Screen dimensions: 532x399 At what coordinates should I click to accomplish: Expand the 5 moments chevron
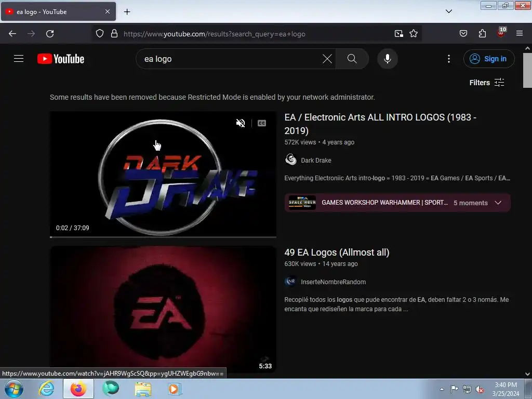point(498,203)
